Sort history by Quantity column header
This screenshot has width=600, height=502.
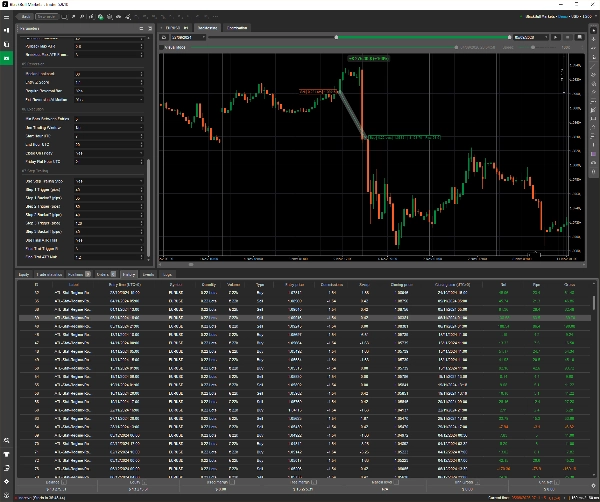click(x=209, y=285)
